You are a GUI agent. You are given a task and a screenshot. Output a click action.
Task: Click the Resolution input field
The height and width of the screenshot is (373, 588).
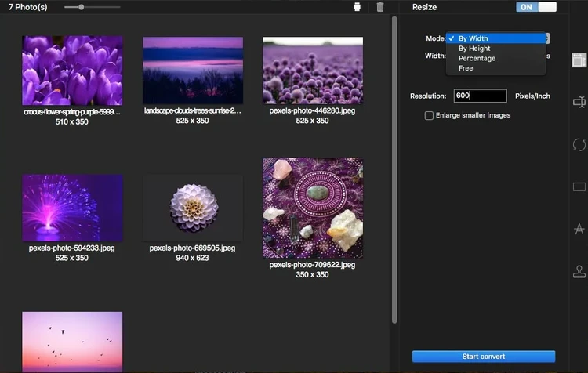point(480,96)
